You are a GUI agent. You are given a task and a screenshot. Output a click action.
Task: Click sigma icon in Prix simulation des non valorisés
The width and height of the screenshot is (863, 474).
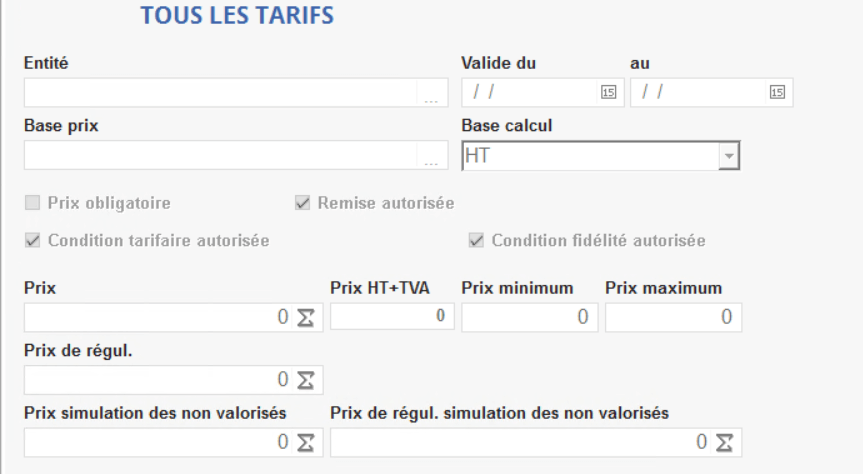304,442
